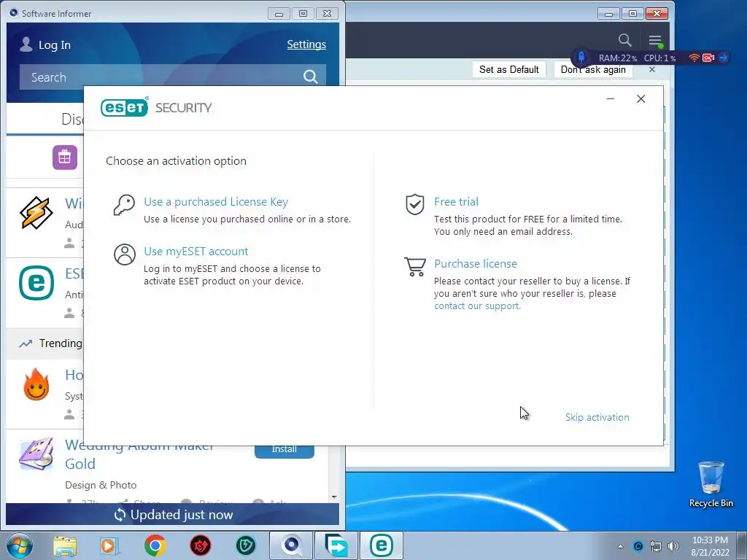Show hidden tray icons arrow

coord(620,546)
